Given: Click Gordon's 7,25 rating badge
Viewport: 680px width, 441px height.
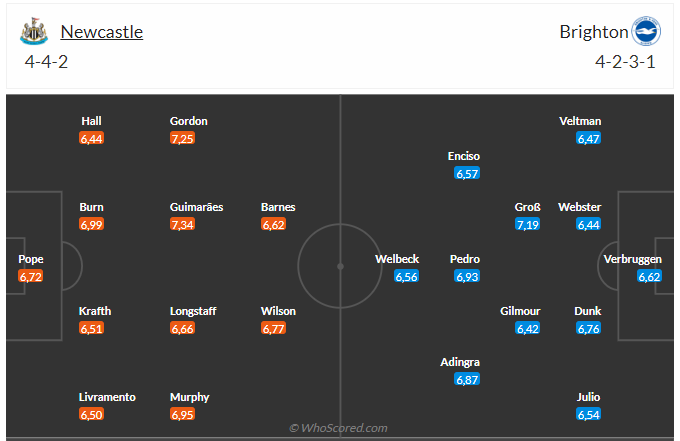Looking at the screenshot, I should 182,138.
